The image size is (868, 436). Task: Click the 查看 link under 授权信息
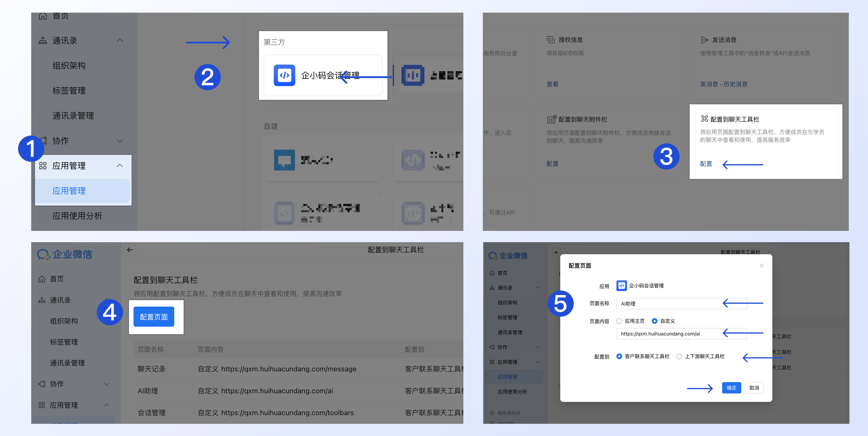click(x=552, y=84)
